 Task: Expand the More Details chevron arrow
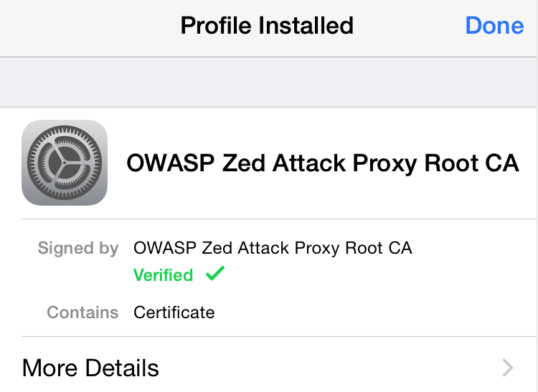[508, 368]
